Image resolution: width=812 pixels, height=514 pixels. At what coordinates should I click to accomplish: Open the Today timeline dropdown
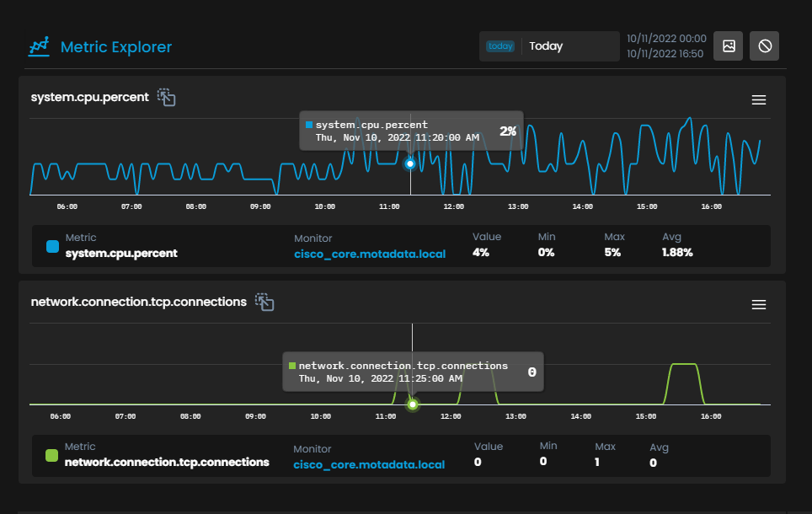pos(549,46)
